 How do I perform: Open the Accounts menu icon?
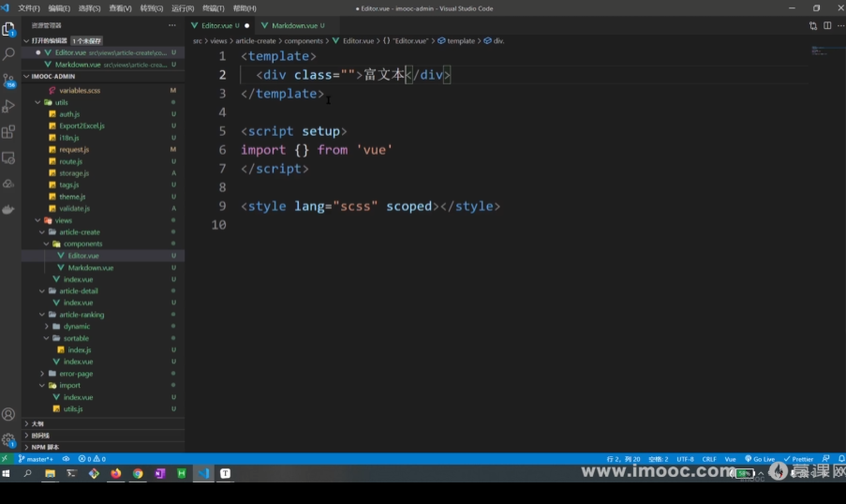tap(8, 414)
